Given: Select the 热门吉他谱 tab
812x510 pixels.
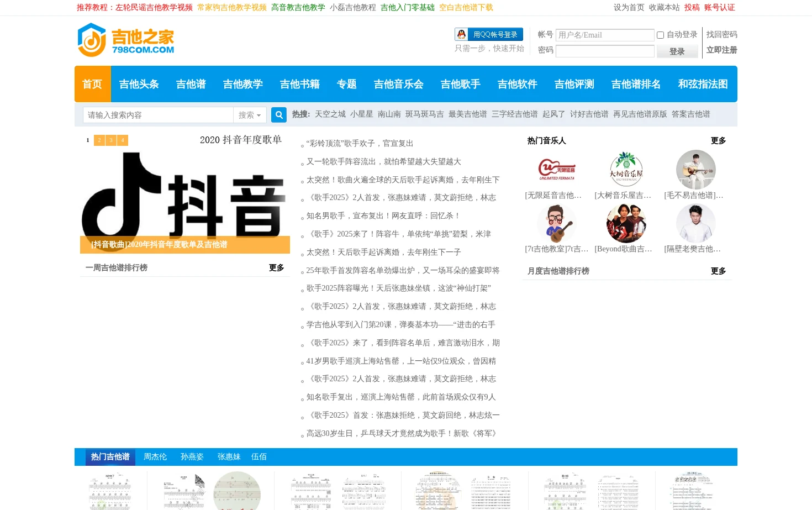Looking at the screenshot, I should pos(110,457).
